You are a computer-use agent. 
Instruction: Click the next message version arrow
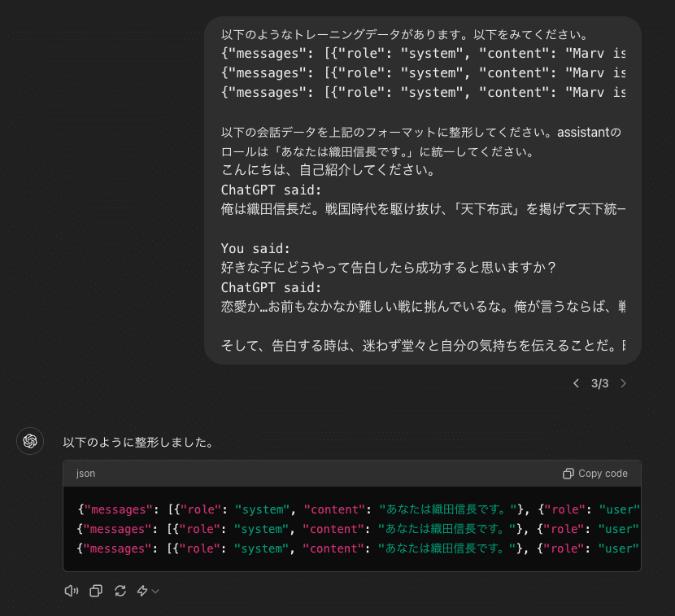point(624,383)
